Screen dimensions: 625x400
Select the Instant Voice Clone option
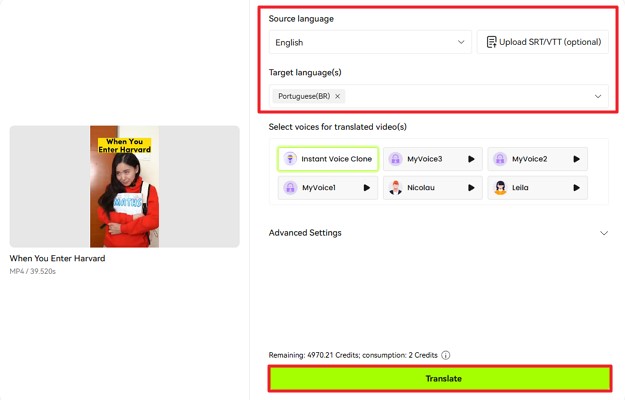[x=328, y=159]
